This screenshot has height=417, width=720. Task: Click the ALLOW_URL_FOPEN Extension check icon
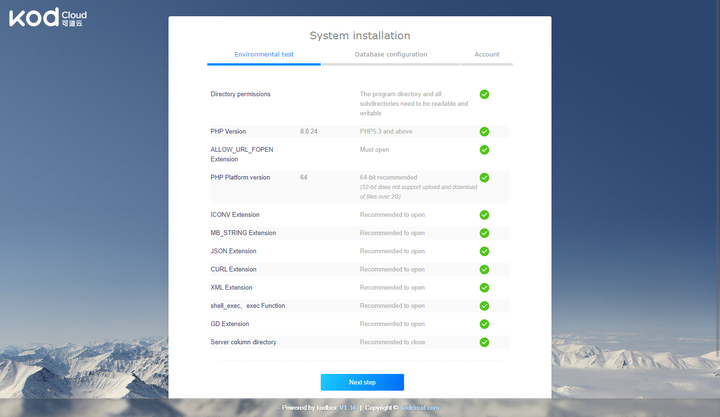[484, 150]
